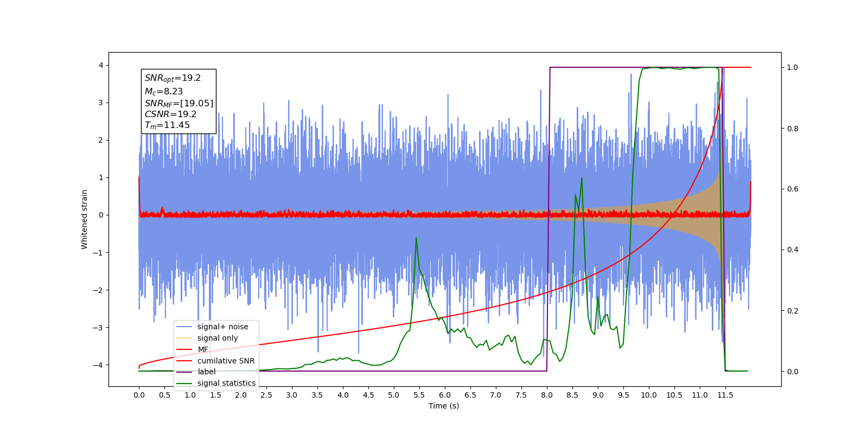This screenshot has height=434, width=868.
Task: Click the 'Time (s)' x-axis label
Action: pos(444,406)
